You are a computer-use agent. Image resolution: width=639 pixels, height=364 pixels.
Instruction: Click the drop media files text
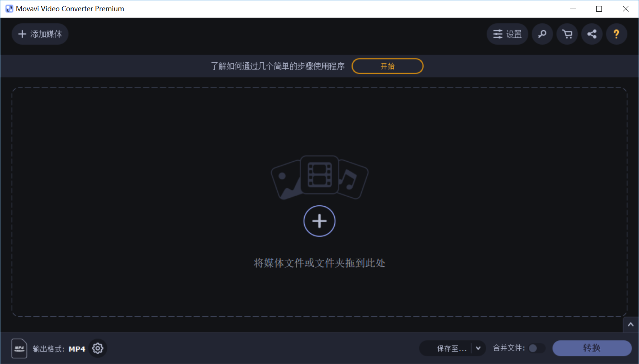tap(320, 263)
